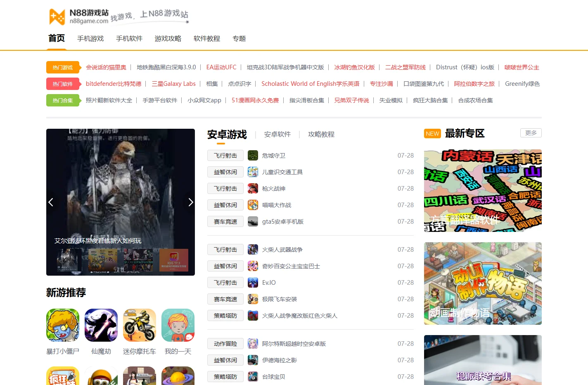Click the 更多 button in 最新专区
This screenshot has width=588, height=385.
(531, 133)
